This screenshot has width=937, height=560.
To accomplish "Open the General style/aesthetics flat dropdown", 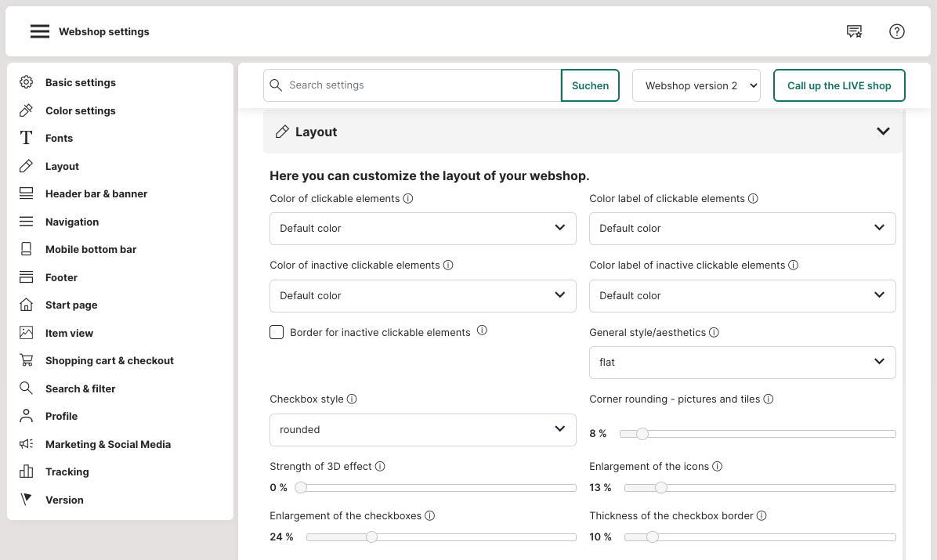I will coord(742,363).
